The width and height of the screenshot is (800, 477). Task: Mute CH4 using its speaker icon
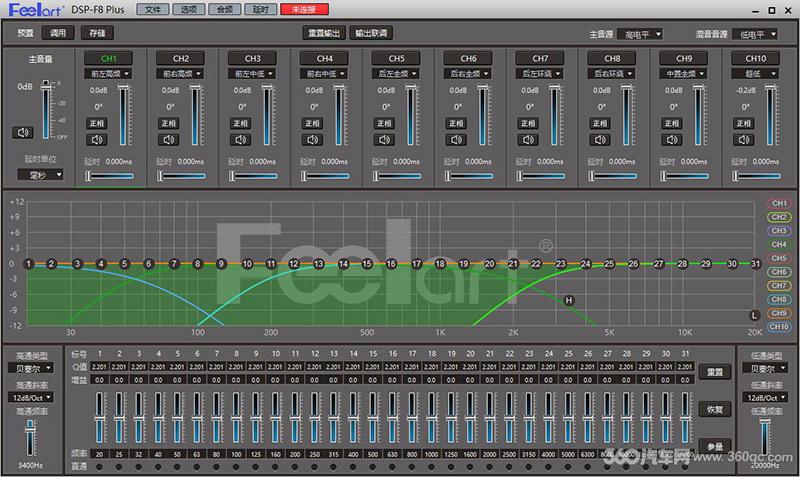tap(312, 139)
